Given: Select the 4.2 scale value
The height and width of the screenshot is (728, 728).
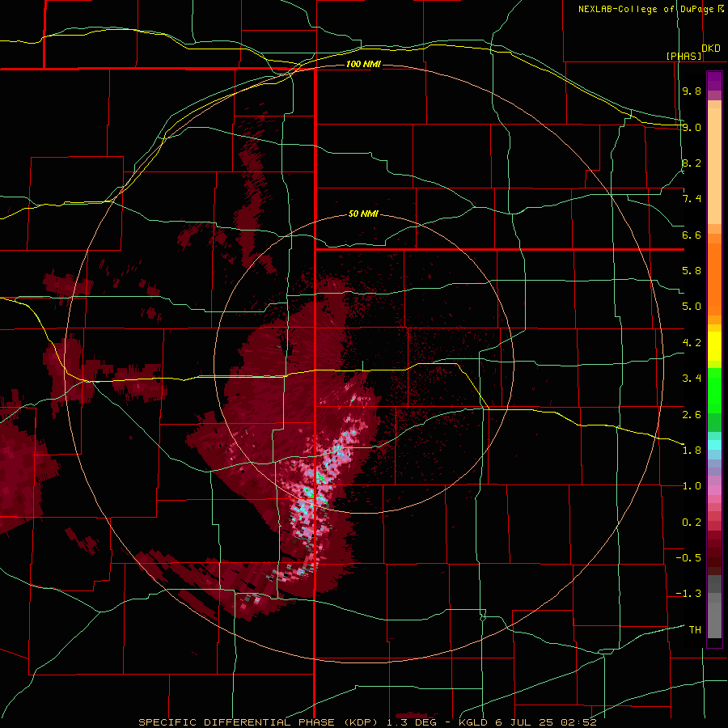Looking at the screenshot, I should 692,343.
